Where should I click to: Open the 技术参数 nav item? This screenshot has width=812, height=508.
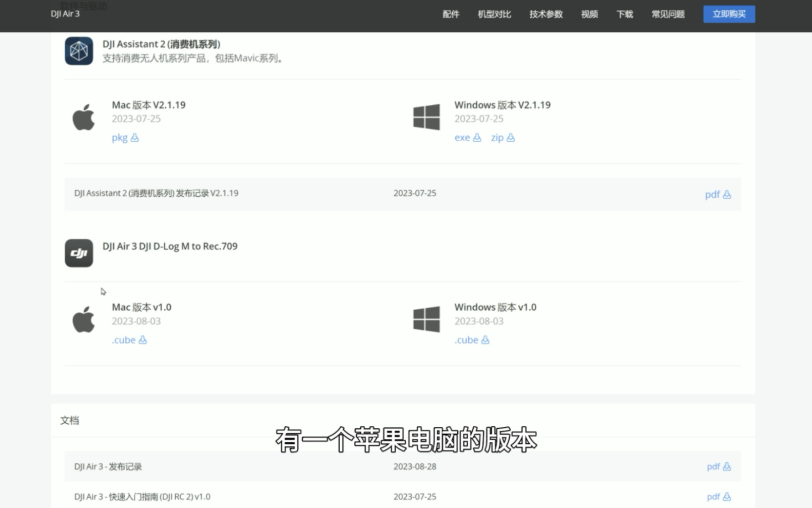click(x=546, y=14)
